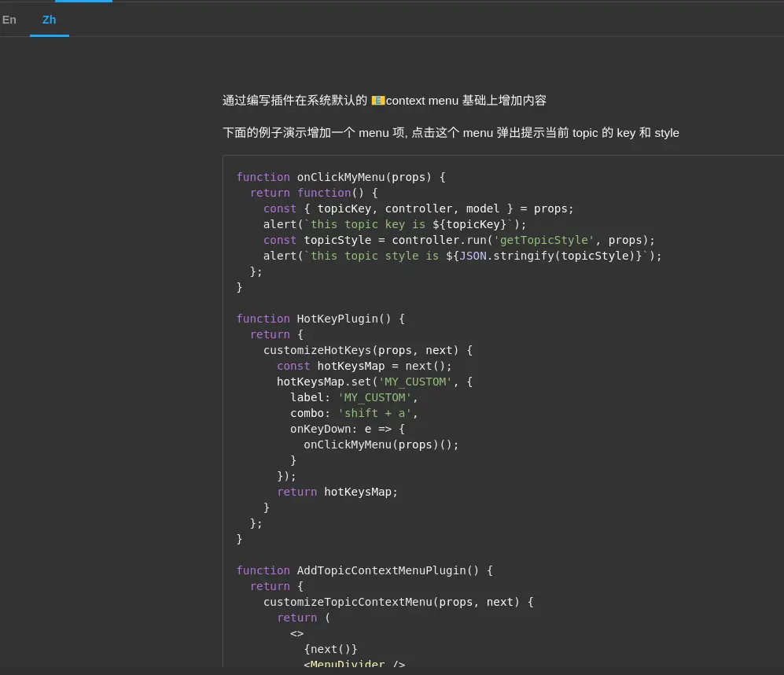
Task: Click 'function onClickMyMenu(props) {' code line
Action: (341, 177)
